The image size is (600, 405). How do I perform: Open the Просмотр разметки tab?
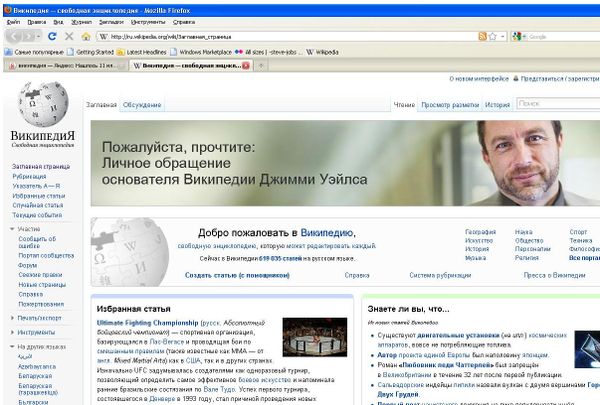tap(450, 105)
